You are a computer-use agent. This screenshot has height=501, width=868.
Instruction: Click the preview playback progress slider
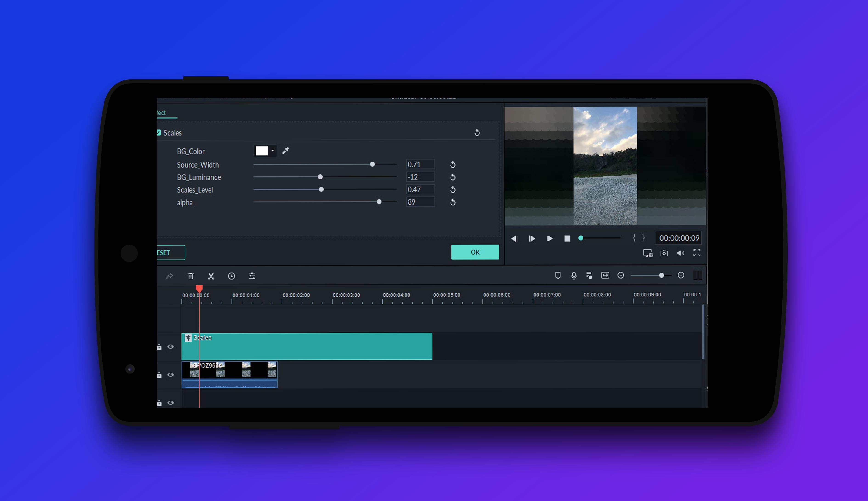click(x=600, y=238)
